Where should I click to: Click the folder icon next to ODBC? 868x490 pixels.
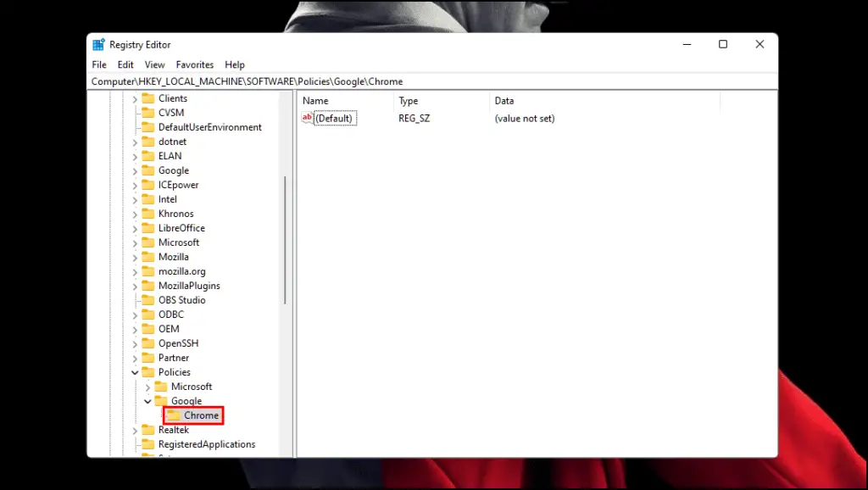[147, 315]
